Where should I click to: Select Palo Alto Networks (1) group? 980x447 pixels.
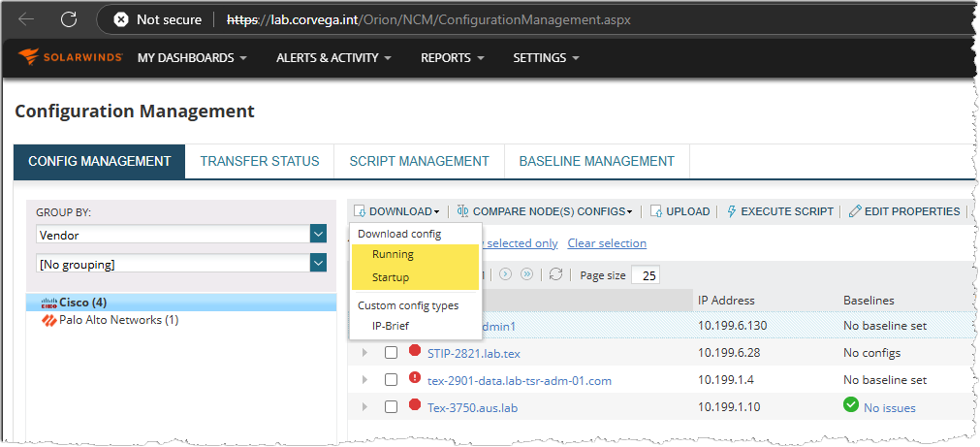[119, 320]
